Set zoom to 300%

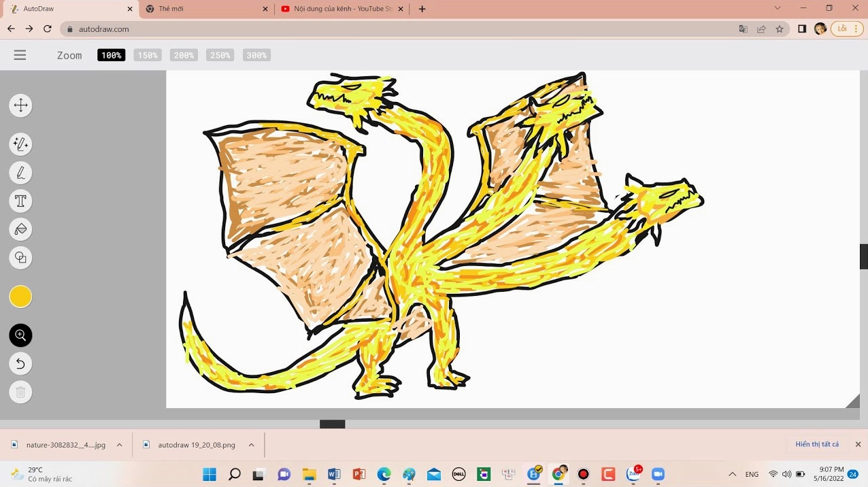256,55
